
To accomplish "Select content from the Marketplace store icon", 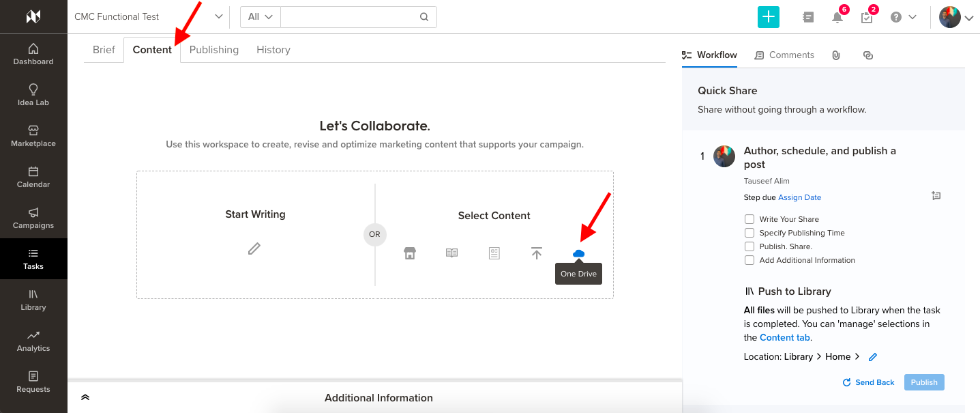I will [410, 253].
